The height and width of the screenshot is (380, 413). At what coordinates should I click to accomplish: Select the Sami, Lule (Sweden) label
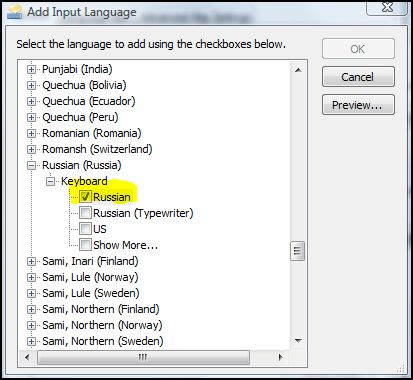tap(91, 293)
